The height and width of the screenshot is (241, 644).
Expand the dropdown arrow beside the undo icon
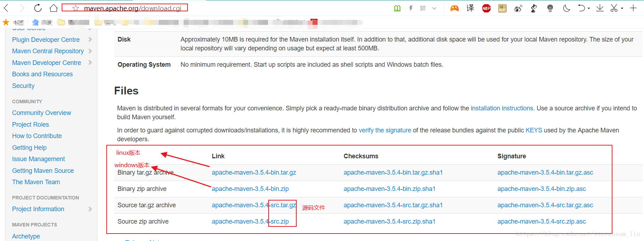[x=589, y=9]
